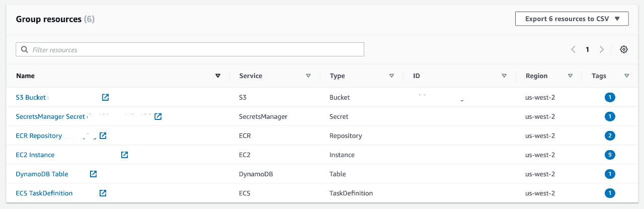Sort by Name column arrow
Viewport: 644px width, 209px height.
click(218, 76)
